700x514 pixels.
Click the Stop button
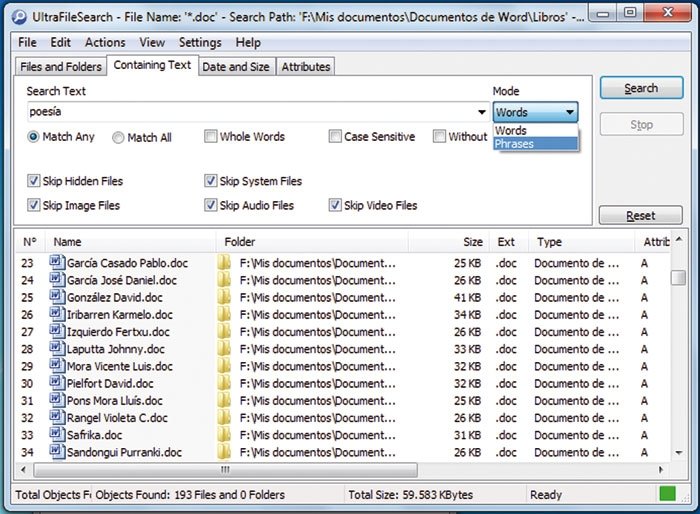tap(642, 124)
